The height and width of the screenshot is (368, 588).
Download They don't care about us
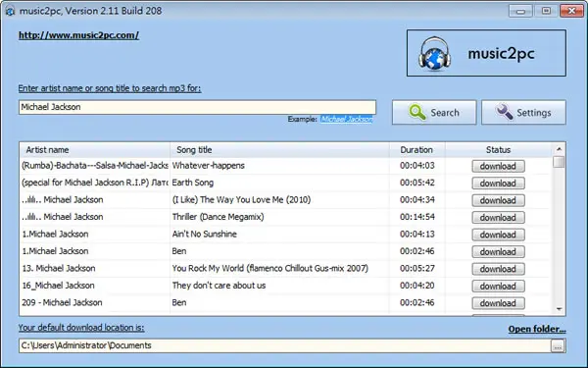498,287
